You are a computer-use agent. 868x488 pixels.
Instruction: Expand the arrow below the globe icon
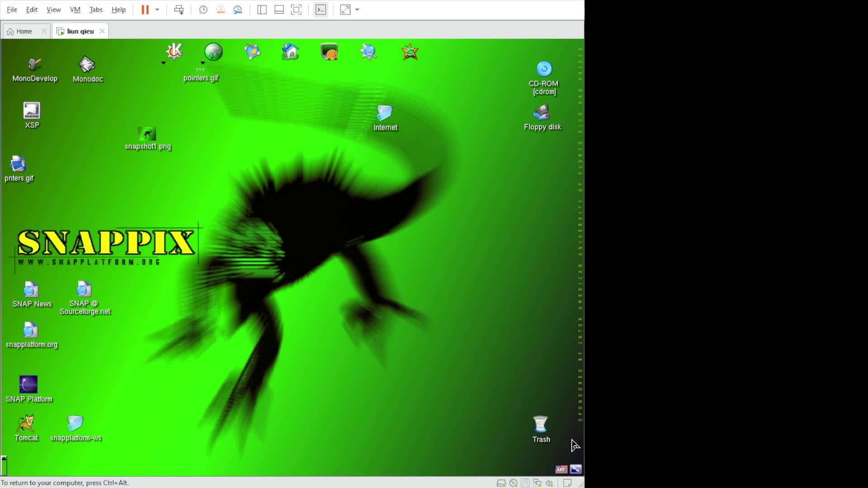pyautogui.click(x=203, y=63)
